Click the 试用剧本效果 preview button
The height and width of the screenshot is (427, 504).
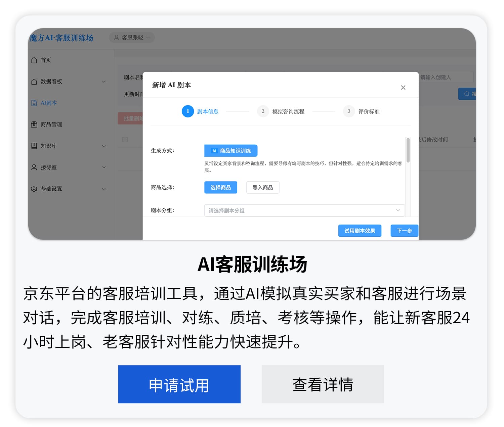tap(360, 231)
